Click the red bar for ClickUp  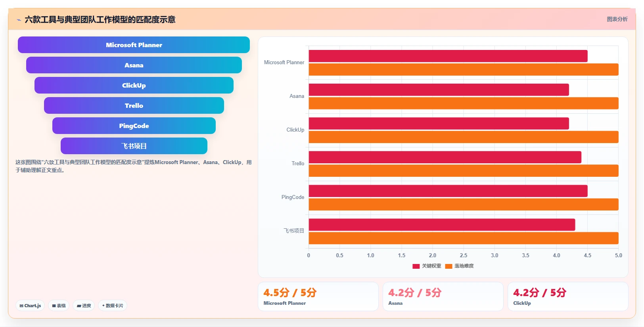point(439,123)
